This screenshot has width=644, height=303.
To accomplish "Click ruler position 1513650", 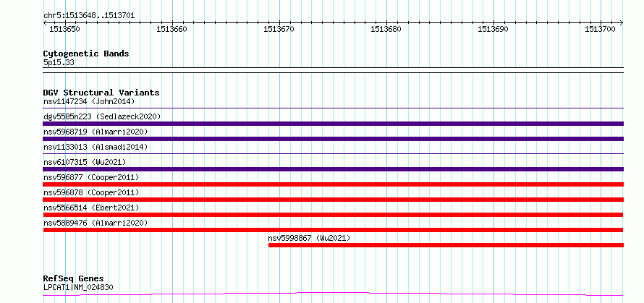I will (64, 29).
